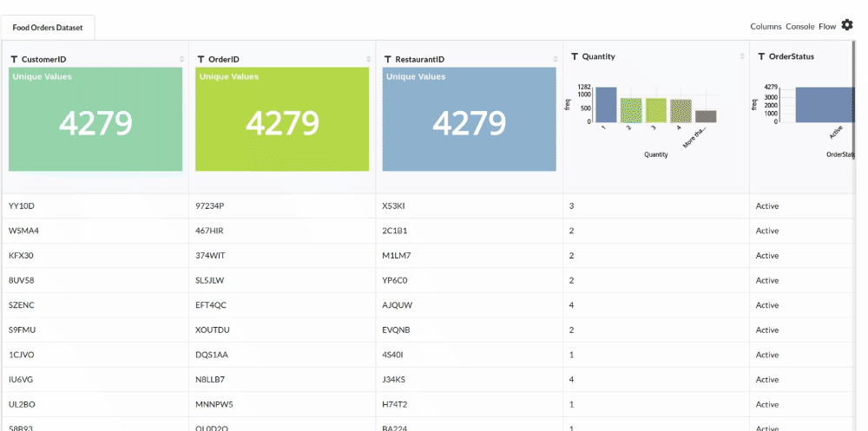Click the RestaurantID unique values blue card
Screen dimensions: 868x431
click(x=469, y=119)
